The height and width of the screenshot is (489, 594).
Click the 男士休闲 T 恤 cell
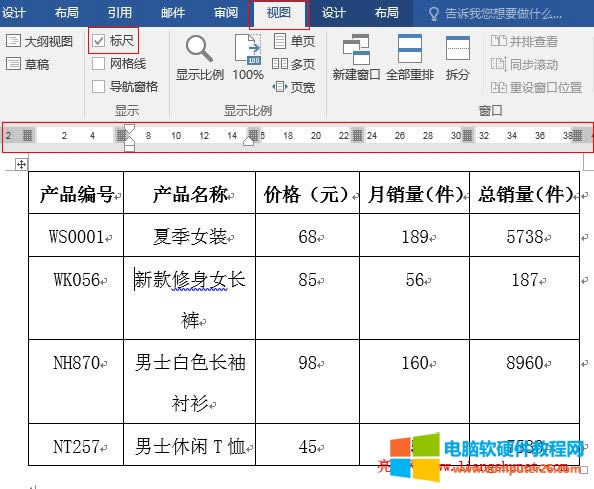189,445
